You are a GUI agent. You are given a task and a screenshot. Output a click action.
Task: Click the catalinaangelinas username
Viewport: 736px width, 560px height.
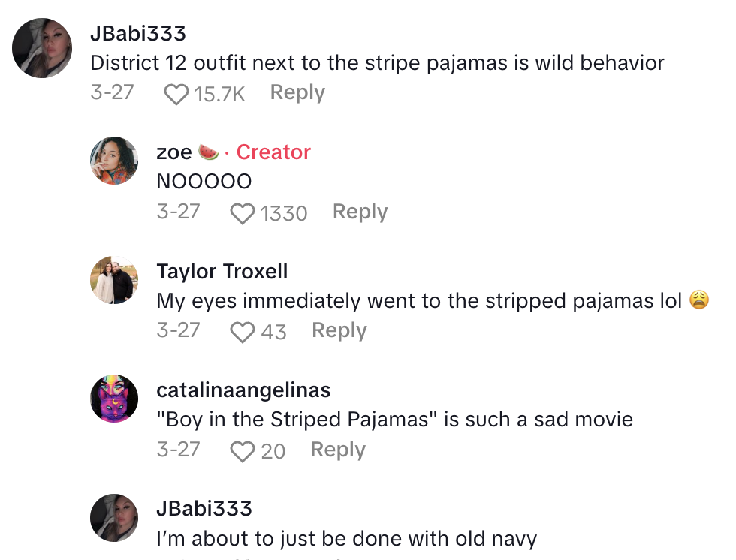click(243, 390)
